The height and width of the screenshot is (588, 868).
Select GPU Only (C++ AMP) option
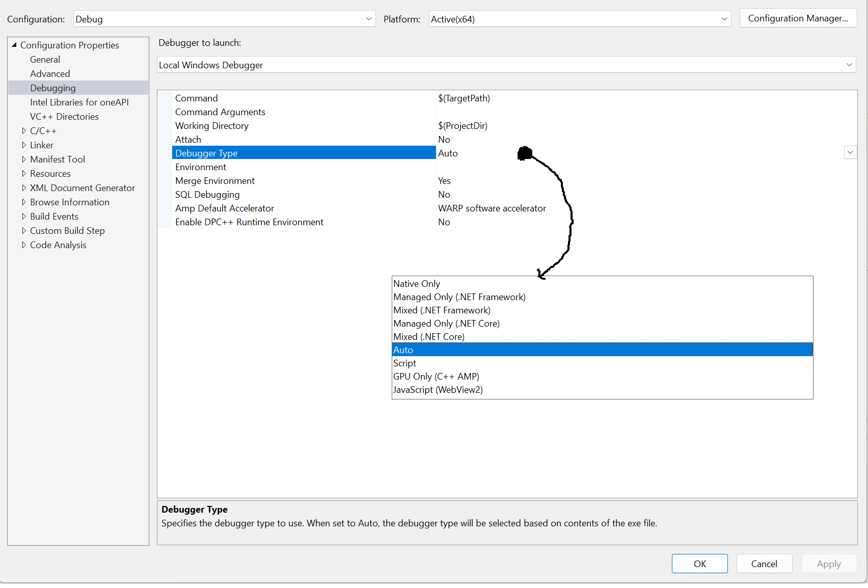(436, 376)
